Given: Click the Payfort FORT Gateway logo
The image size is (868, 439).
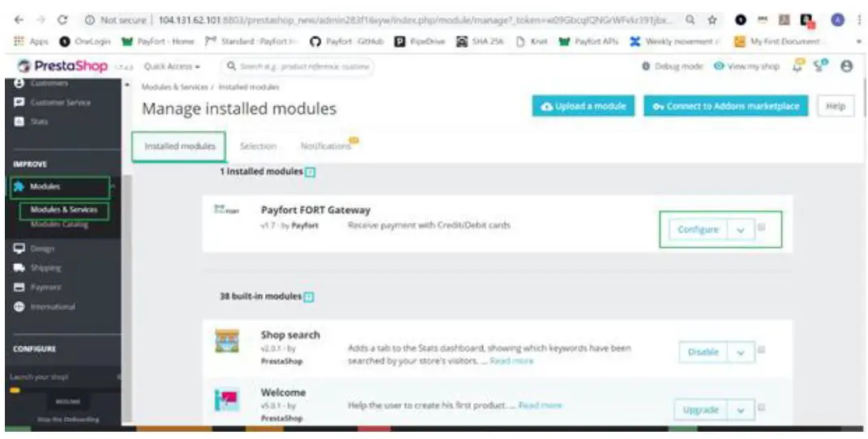Looking at the screenshot, I should [x=226, y=210].
